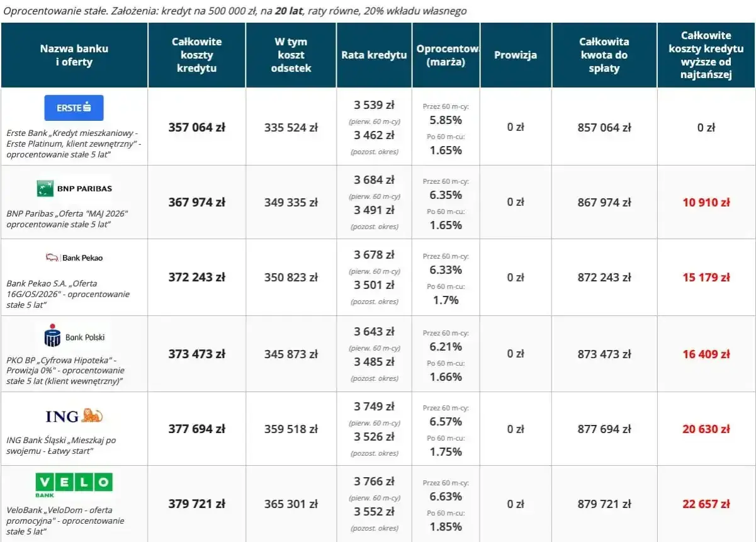Select total cost 372 243 zł
This screenshot has width=756, height=542.
pos(197,277)
